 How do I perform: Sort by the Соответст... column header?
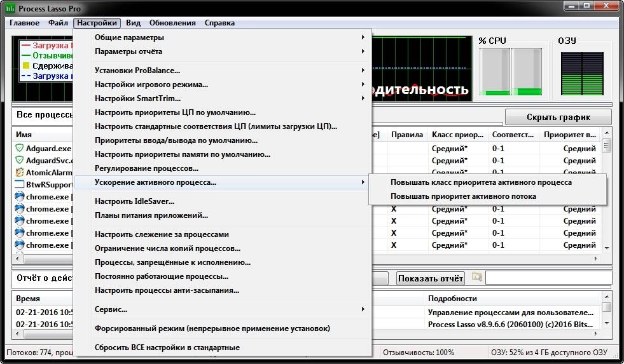tap(513, 135)
